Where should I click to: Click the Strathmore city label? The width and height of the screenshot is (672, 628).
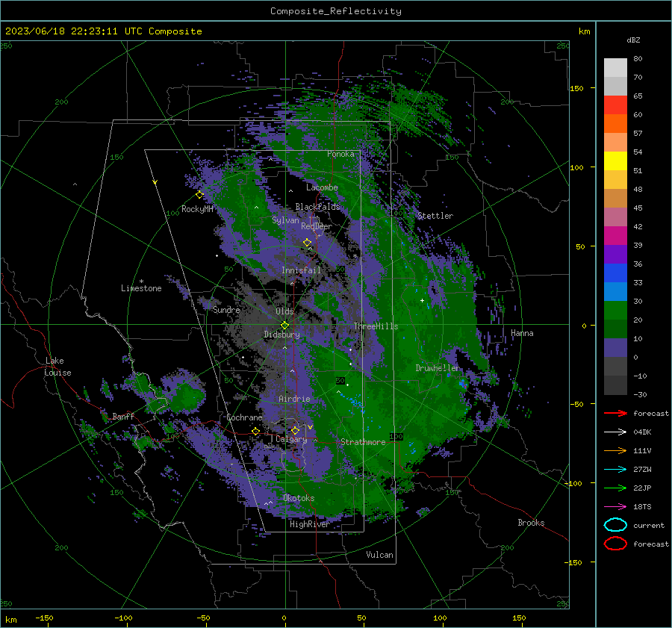tap(363, 442)
